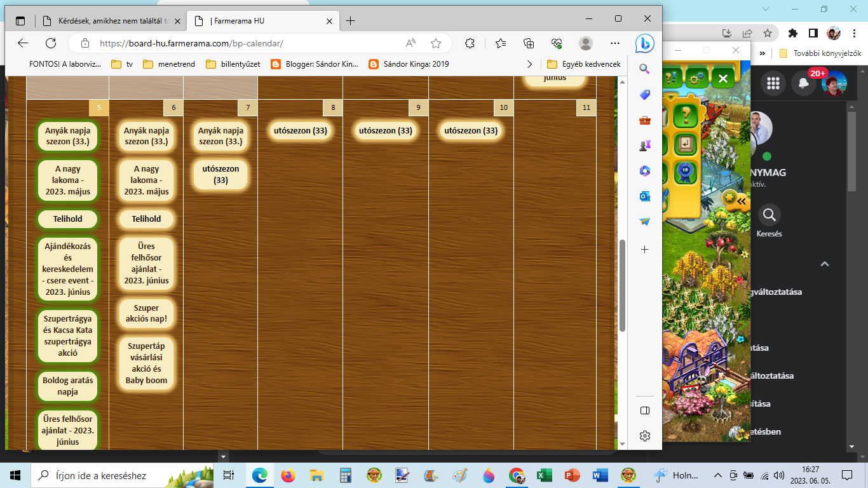Toggle Chrome side panel button
This screenshot has width=868, height=488.
[x=813, y=33]
